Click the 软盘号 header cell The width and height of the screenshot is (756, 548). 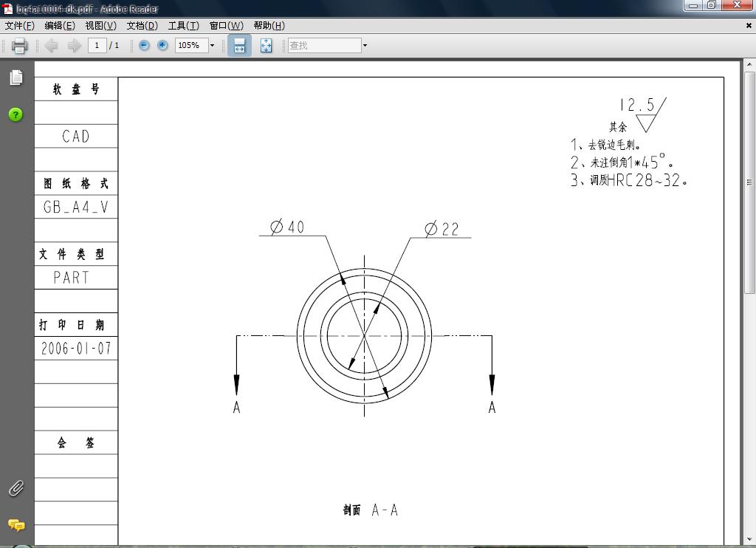pyautogui.click(x=76, y=89)
